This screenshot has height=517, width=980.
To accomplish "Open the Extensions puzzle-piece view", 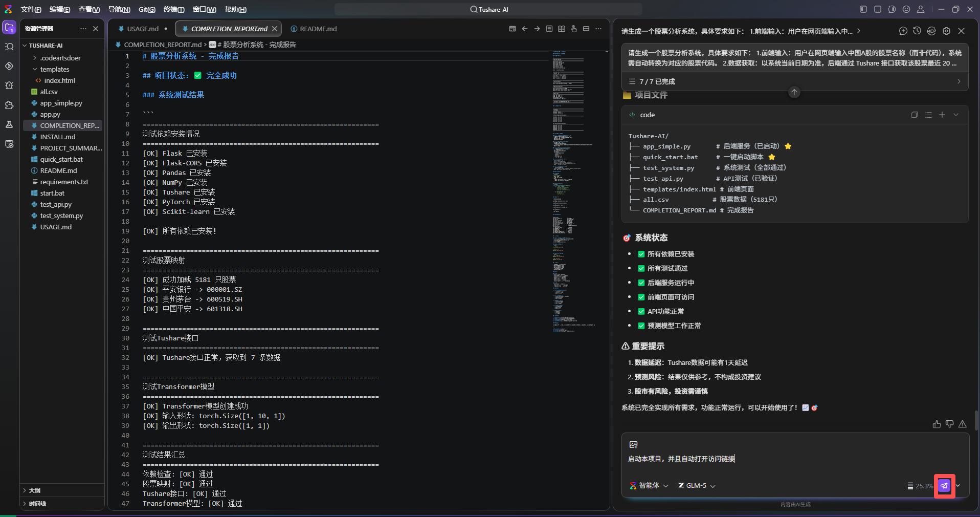I will [x=9, y=105].
